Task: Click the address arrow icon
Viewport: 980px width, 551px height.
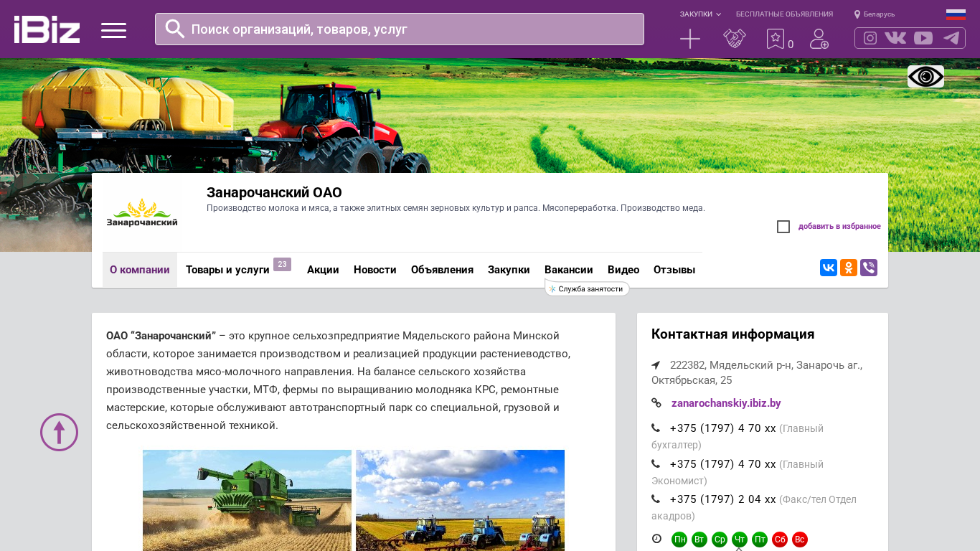Action: [x=656, y=365]
